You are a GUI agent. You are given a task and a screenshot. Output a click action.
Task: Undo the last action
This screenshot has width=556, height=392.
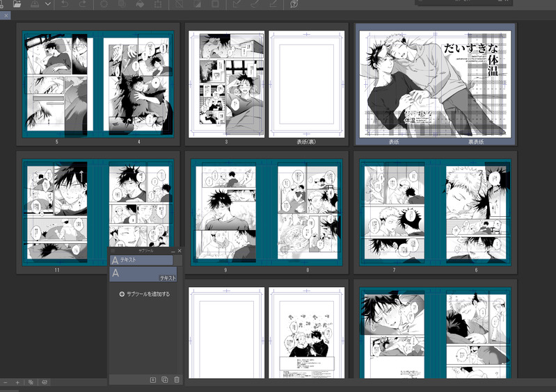pos(65,4)
